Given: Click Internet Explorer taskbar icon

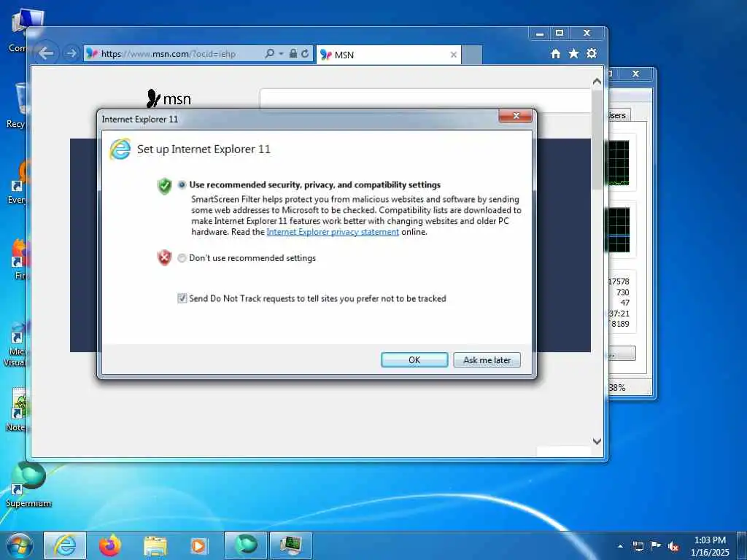Looking at the screenshot, I should [65, 545].
